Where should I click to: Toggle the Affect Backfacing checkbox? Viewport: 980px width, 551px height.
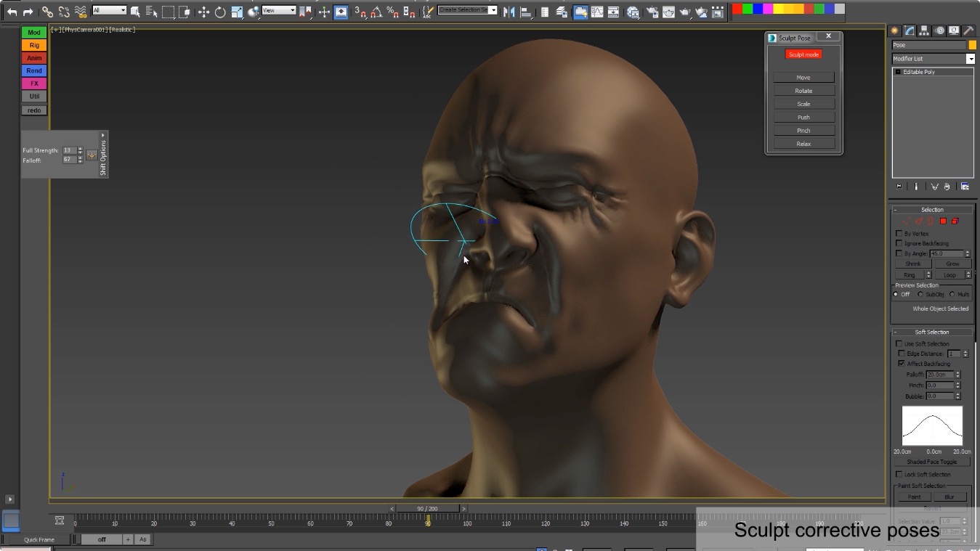902,363
